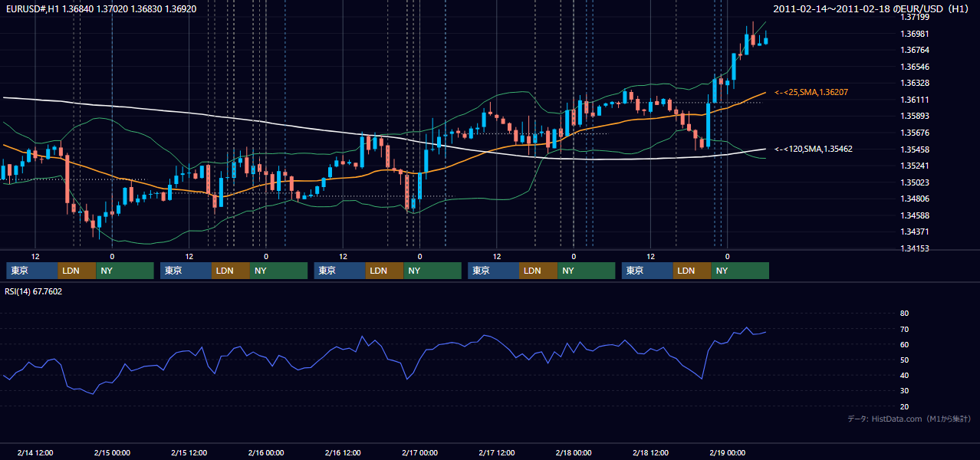Pick the 2/16 LDN session block
Screen dimensions: 980x460
tap(385, 271)
